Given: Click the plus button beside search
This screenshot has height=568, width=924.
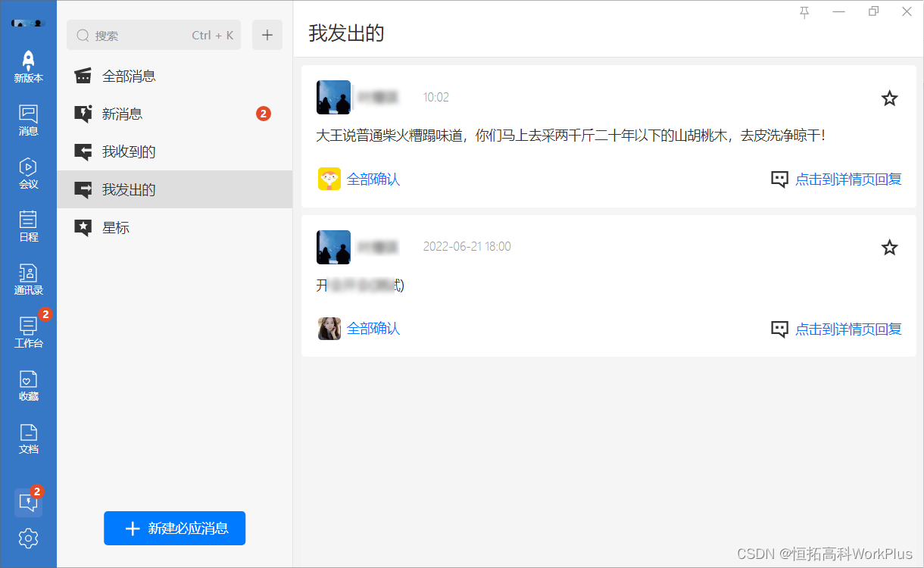Looking at the screenshot, I should [267, 35].
